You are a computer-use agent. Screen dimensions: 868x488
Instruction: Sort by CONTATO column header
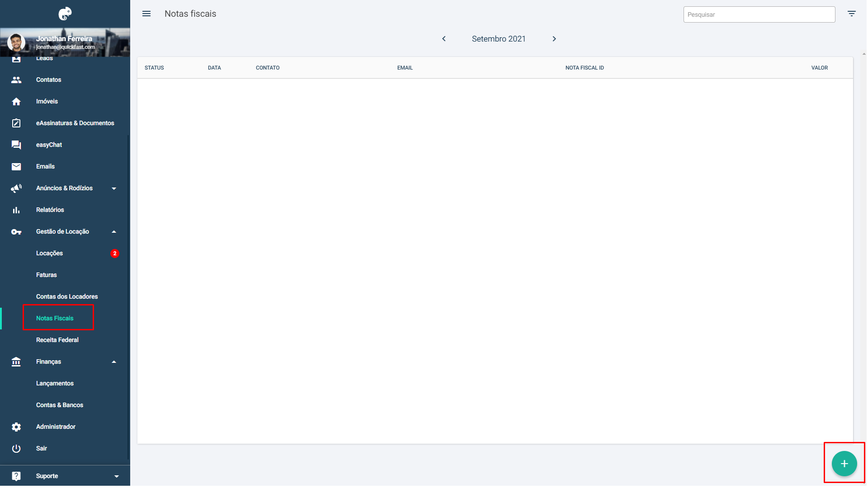pyautogui.click(x=268, y=68)
